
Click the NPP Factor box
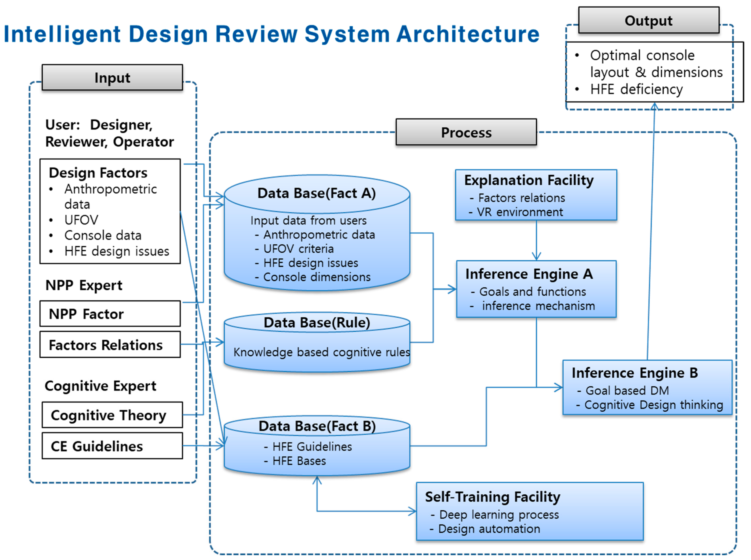tap(110, 314)
